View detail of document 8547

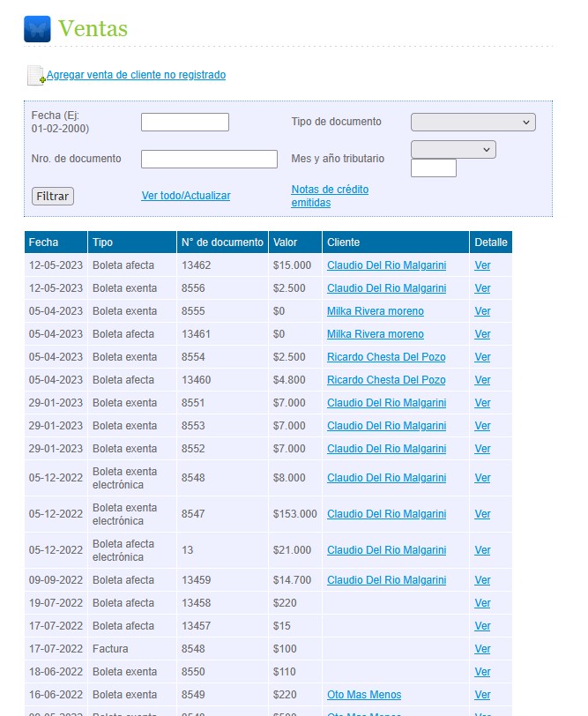(482, 514)
